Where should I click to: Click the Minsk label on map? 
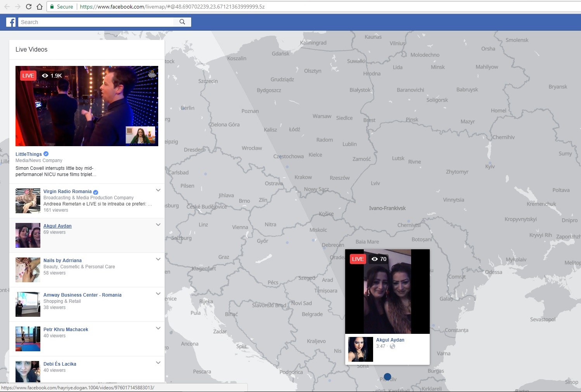click(438, 67)
